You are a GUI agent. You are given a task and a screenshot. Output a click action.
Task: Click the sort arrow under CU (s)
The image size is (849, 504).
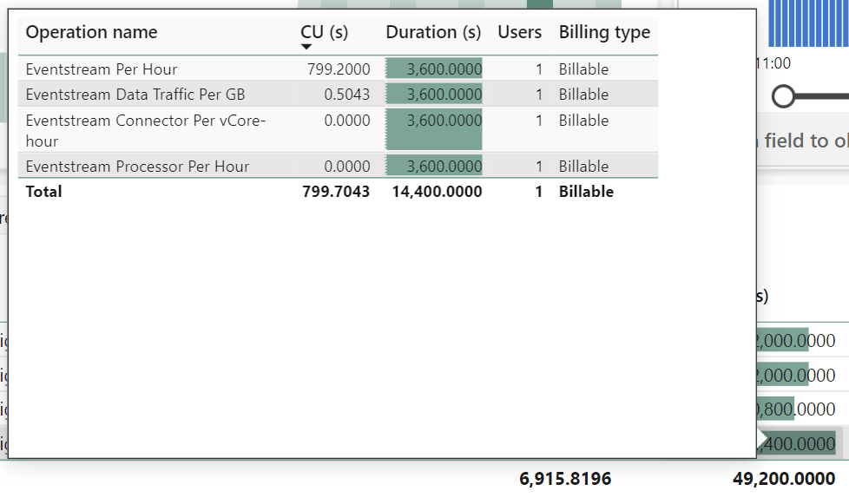pos(306,47)
